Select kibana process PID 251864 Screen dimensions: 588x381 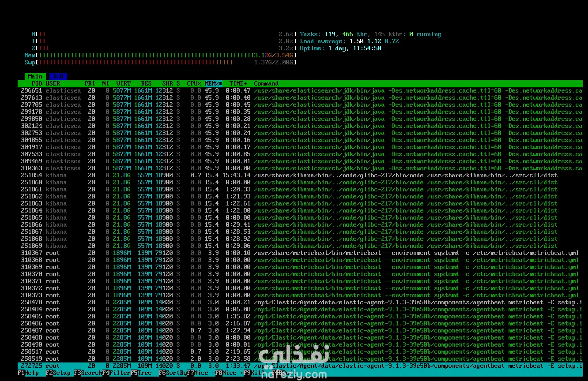[x=300, y=210]
